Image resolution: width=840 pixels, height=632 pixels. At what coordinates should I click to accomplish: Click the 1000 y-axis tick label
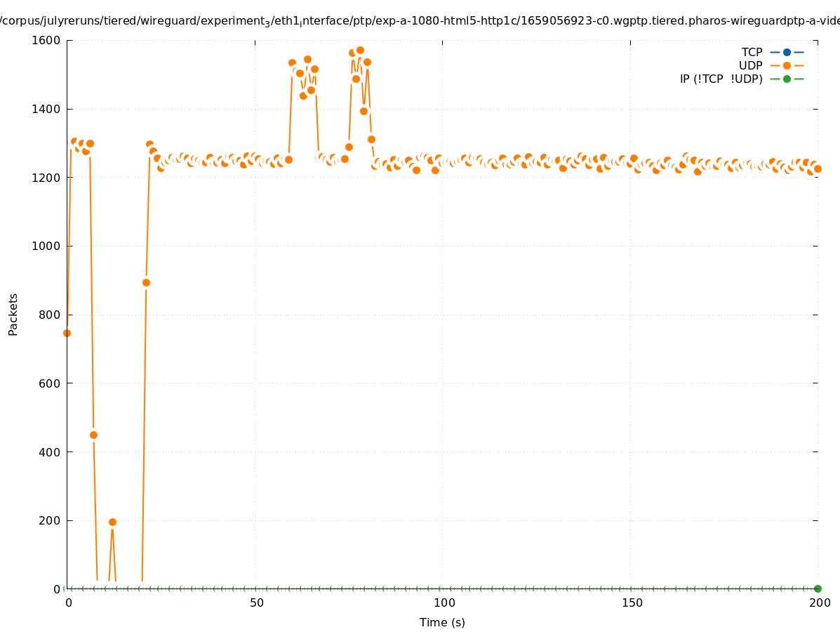46,246
